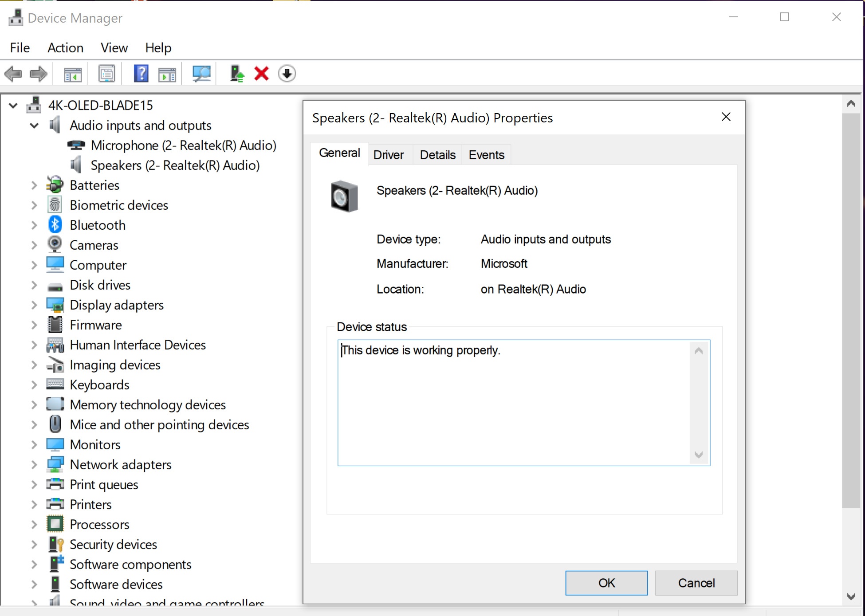
Task: Click the red X Uninstall device icon
Action: tap(261, 74)
